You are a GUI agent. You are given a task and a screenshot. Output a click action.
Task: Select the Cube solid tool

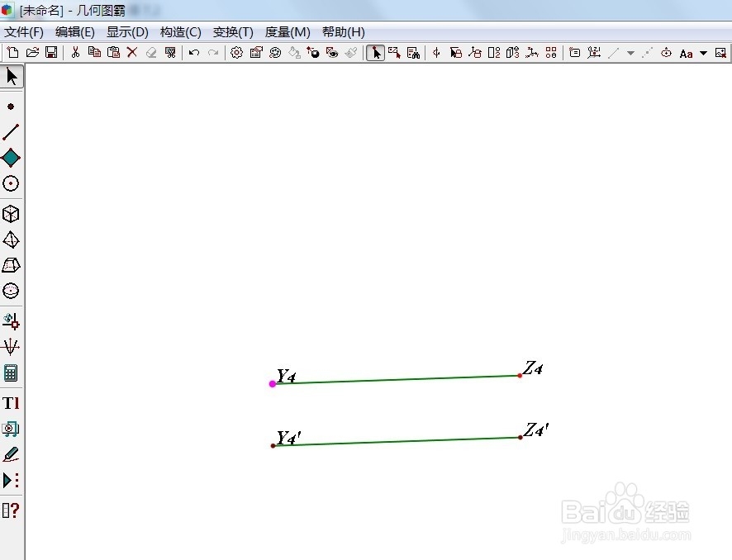click(x=11, y=214)
